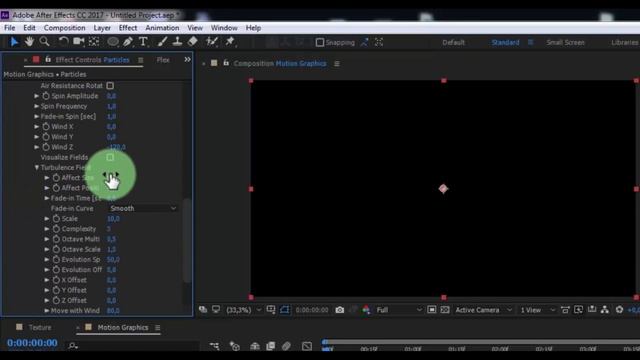
Task: Switch to the Default workspace
Action: 453,42
